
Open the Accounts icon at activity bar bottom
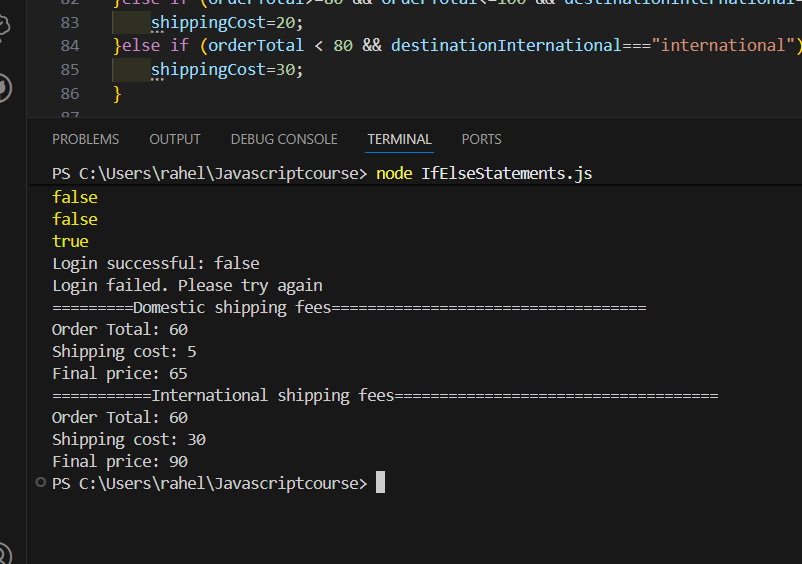[x=5, y=553]
